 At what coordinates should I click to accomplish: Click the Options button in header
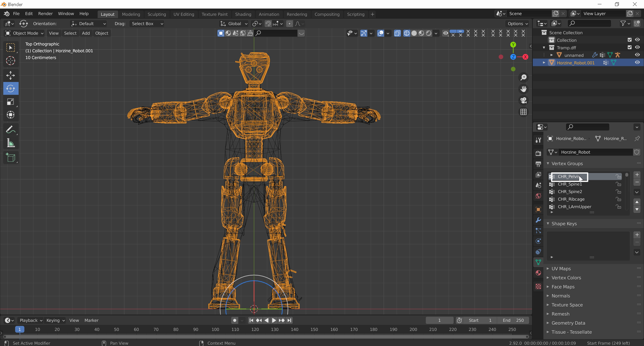(517, 24)
